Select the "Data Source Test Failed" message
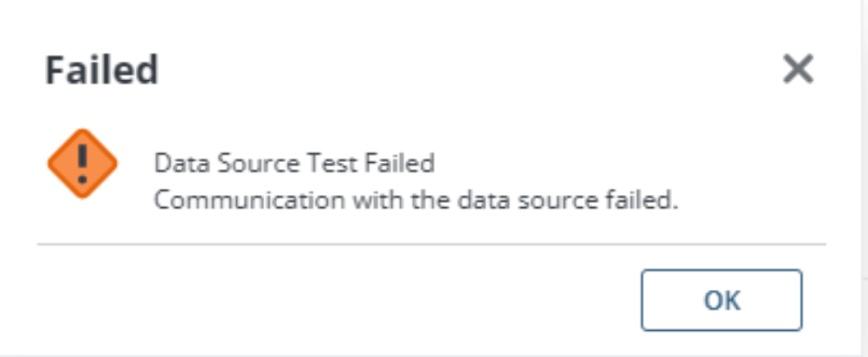Viewport: 868px width, 357px height. click(x=294, y=163)
